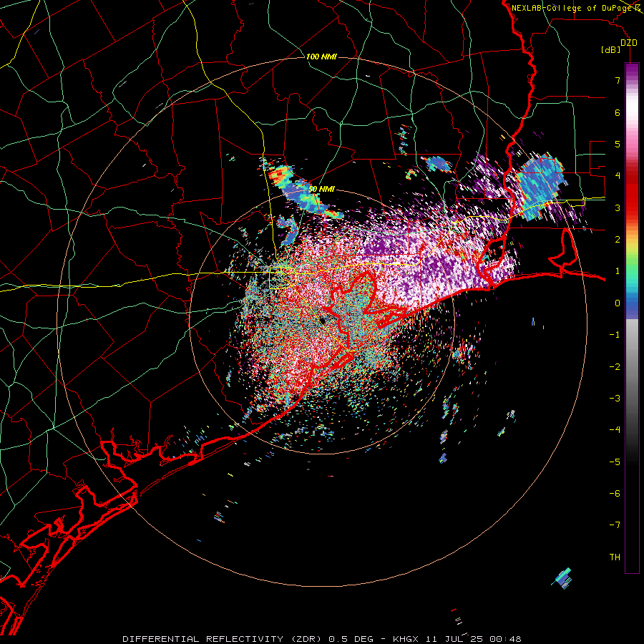
Task: Click the 'TH' threshold label on scale
Action: pos(615,557)
